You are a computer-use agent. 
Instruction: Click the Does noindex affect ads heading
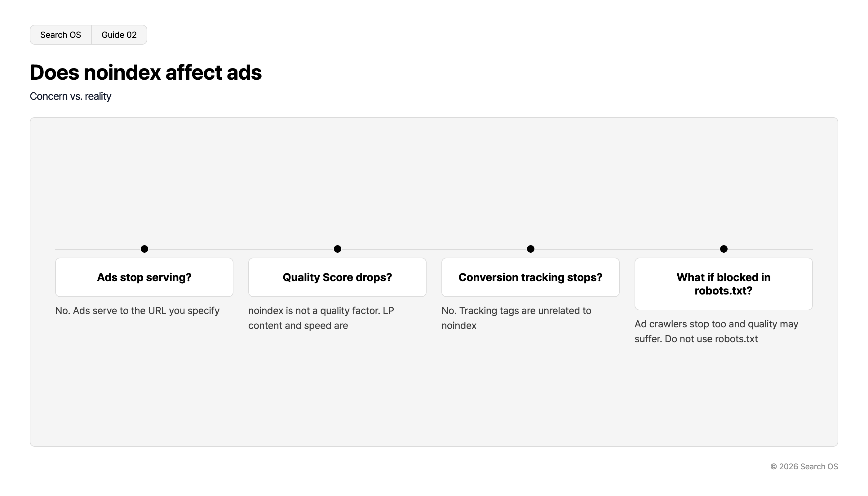[x=146, y=72]
